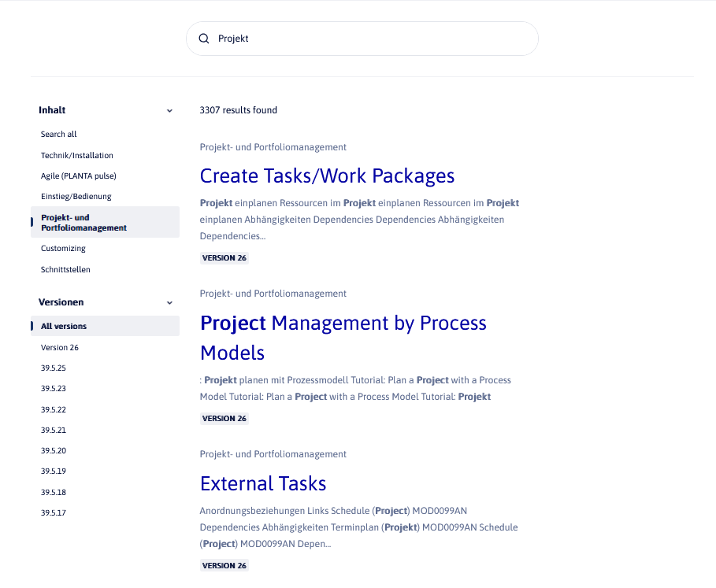Select All versions filter
The width and height of the screenshot is (716, 588).
point(64,327)
